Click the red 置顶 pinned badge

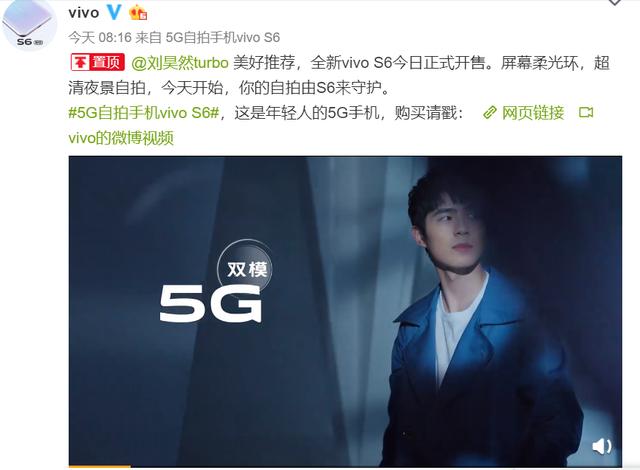point(98,62)
